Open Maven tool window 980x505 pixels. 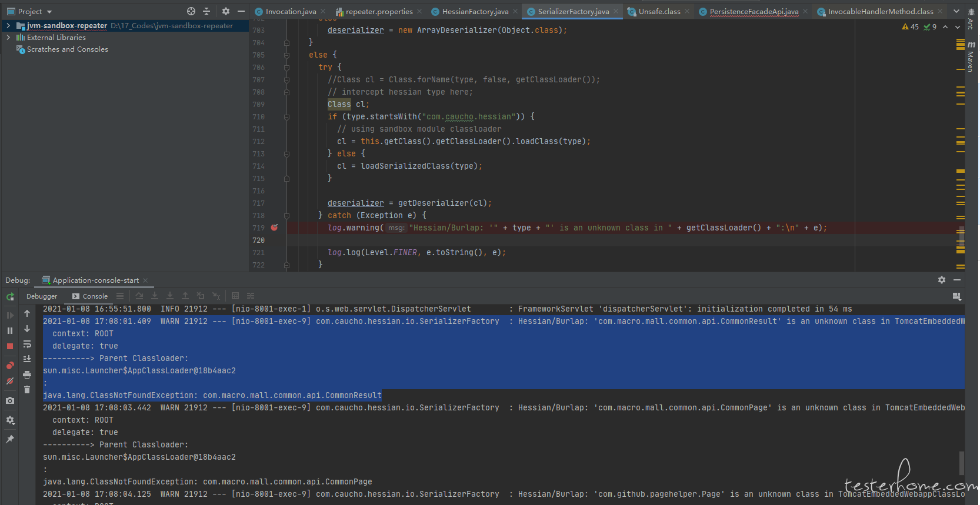[971, 56]
